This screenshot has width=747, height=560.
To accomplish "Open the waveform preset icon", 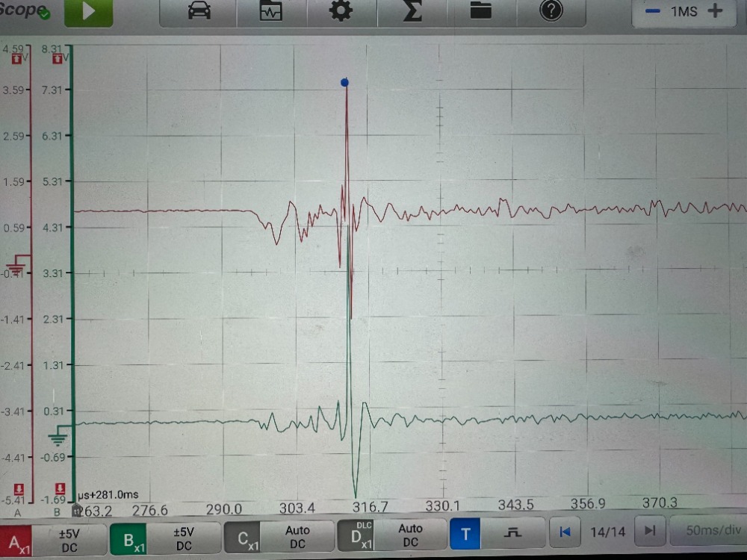I will [270, 12].
